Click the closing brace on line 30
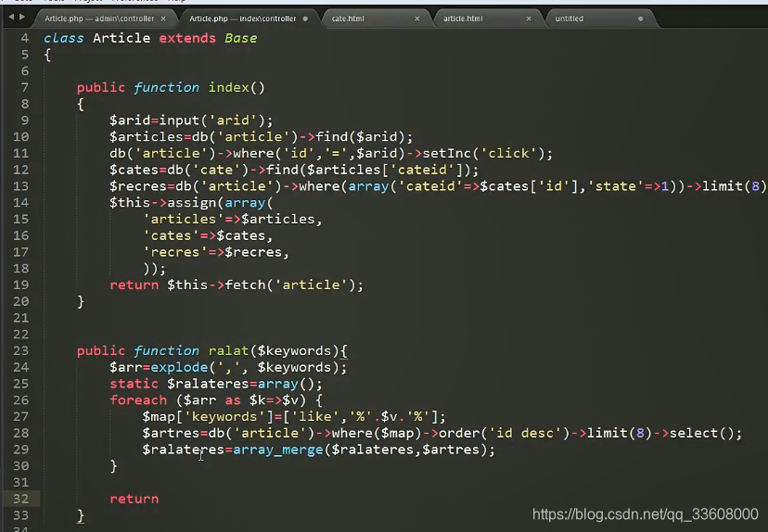This screenshot has height=532, width=768. 113,466
